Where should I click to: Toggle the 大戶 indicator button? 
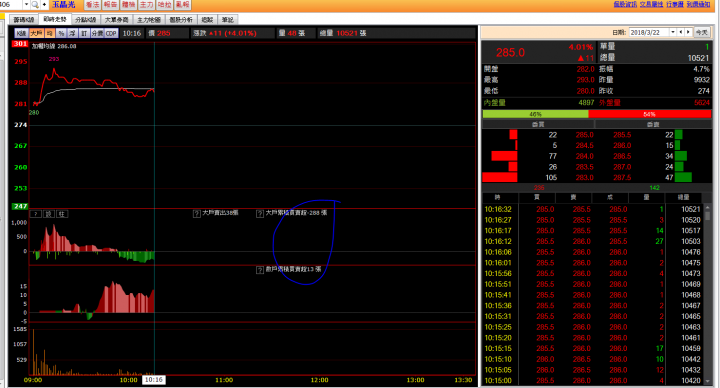[36, 33]
